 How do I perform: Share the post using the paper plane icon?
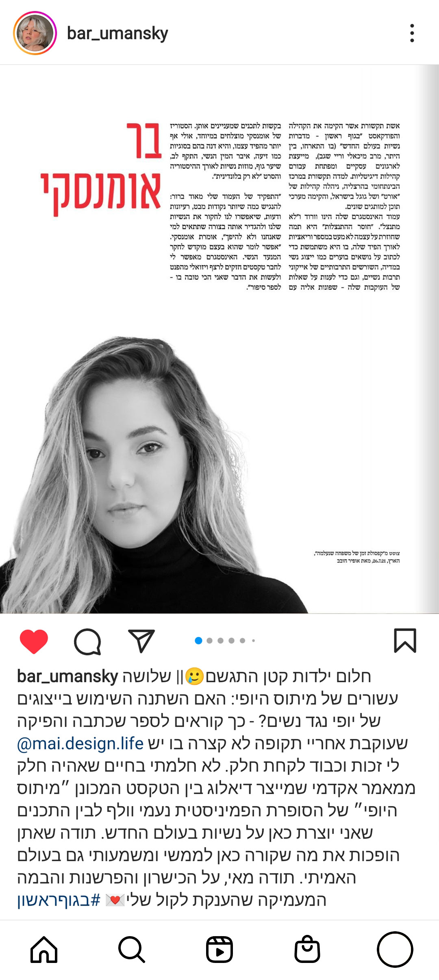[x=141, y=641]
